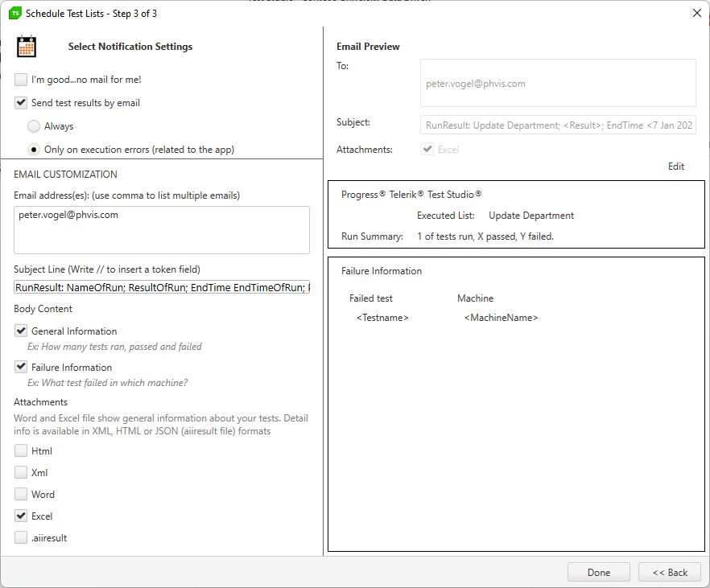This screenshot has width=710, height=588.
Task: Enable the Xml attachment option
Action: tap(21, 473)
